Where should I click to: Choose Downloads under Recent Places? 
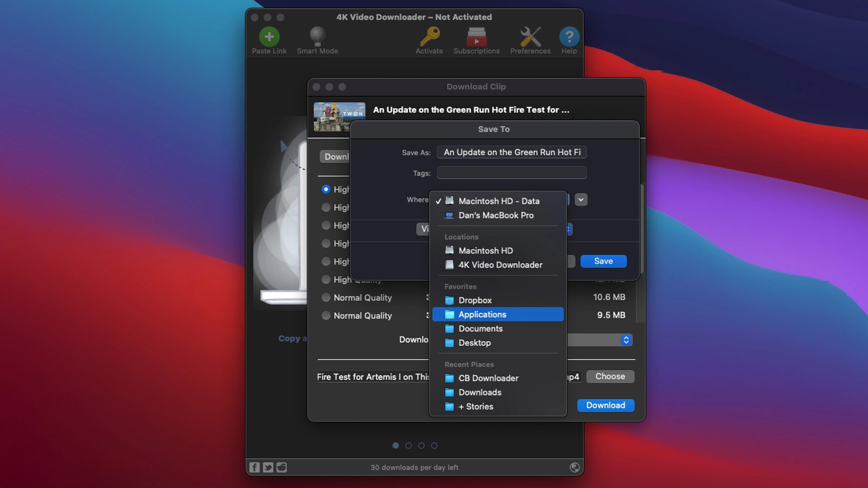(x=498, y=392)
